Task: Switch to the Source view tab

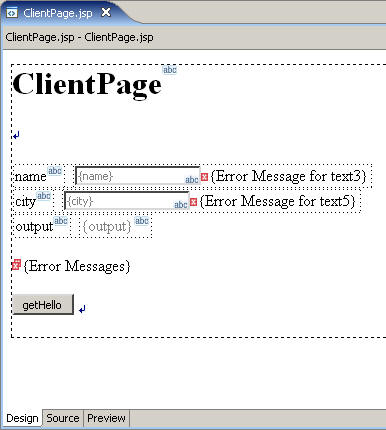Action: [x=63, y=418]
